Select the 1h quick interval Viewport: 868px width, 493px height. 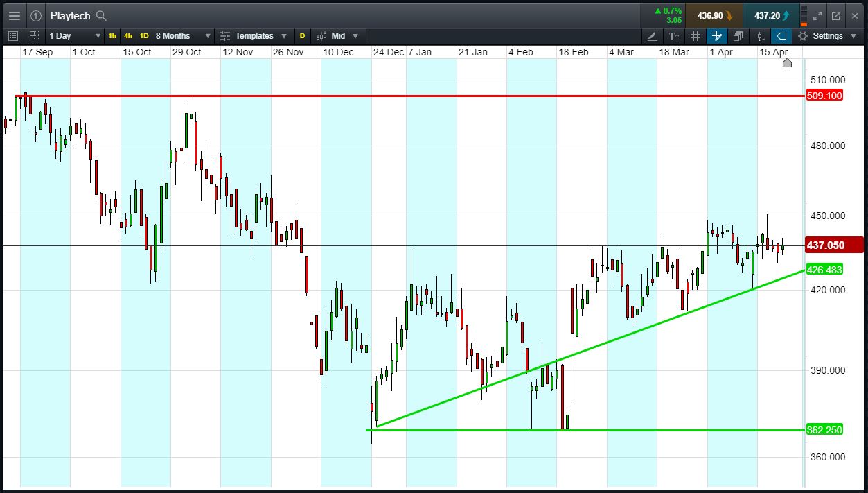[x=112, y=36]
